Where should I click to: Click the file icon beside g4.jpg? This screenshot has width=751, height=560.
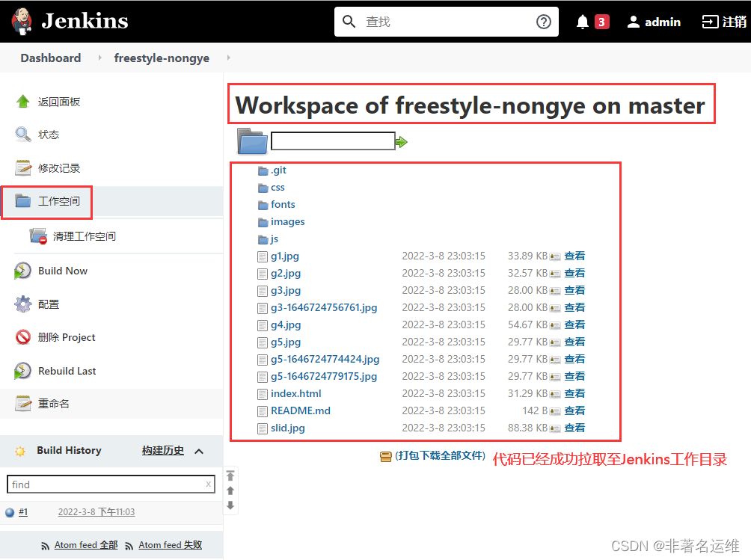[x=263, y=325]
